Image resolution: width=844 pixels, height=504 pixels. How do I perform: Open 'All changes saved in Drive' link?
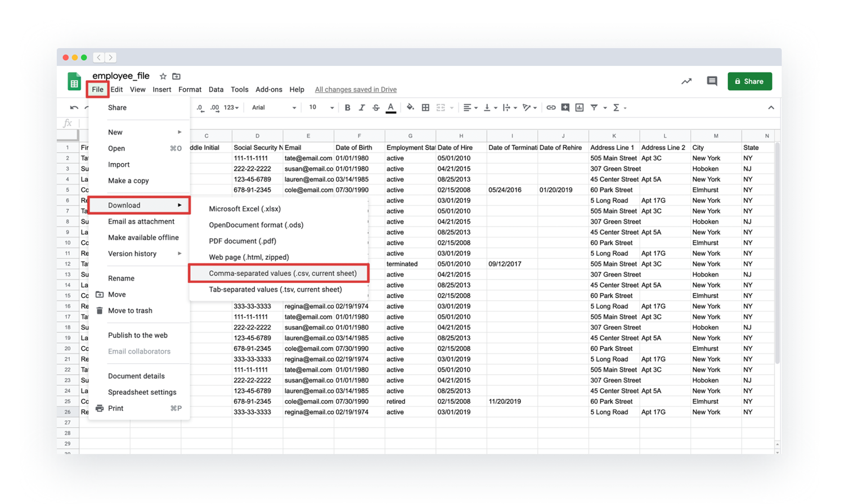pyautogui.click(x=356, y=89)
